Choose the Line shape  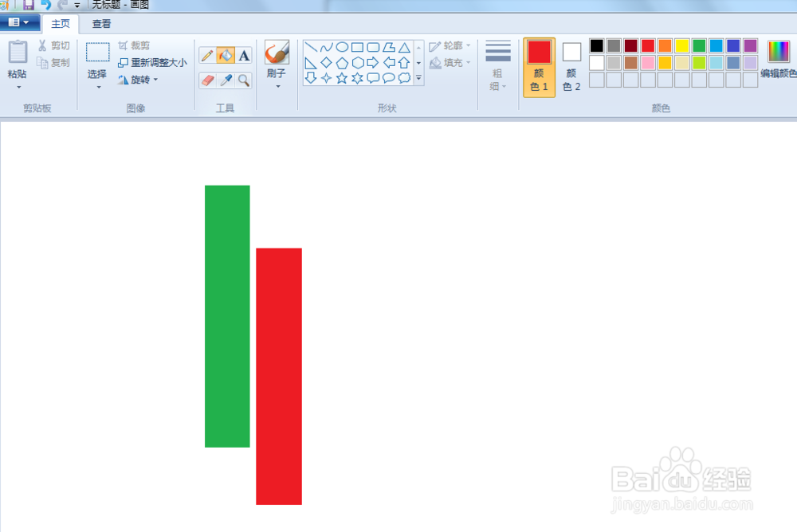pyautogui.click(x=311, y=47)
